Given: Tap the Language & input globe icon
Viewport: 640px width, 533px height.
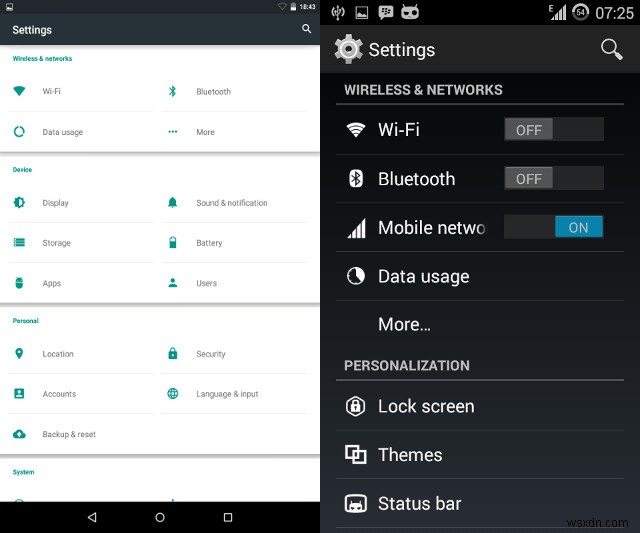Looking at the screenshot, I should click(173, 393).
